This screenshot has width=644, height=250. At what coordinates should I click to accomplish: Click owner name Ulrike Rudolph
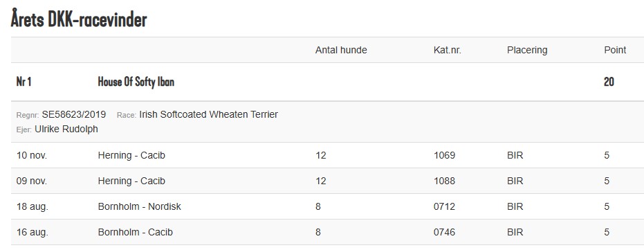[66, 129]
